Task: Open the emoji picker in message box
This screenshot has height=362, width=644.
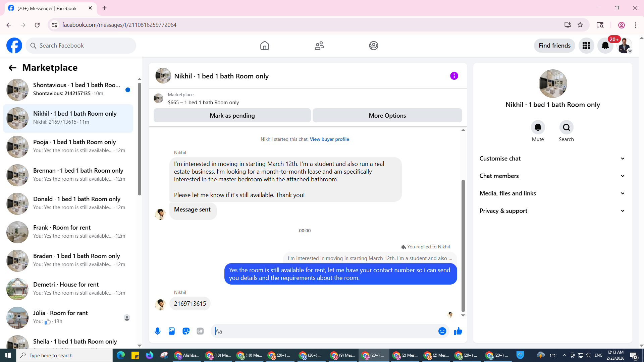Action: pos(442,331)
